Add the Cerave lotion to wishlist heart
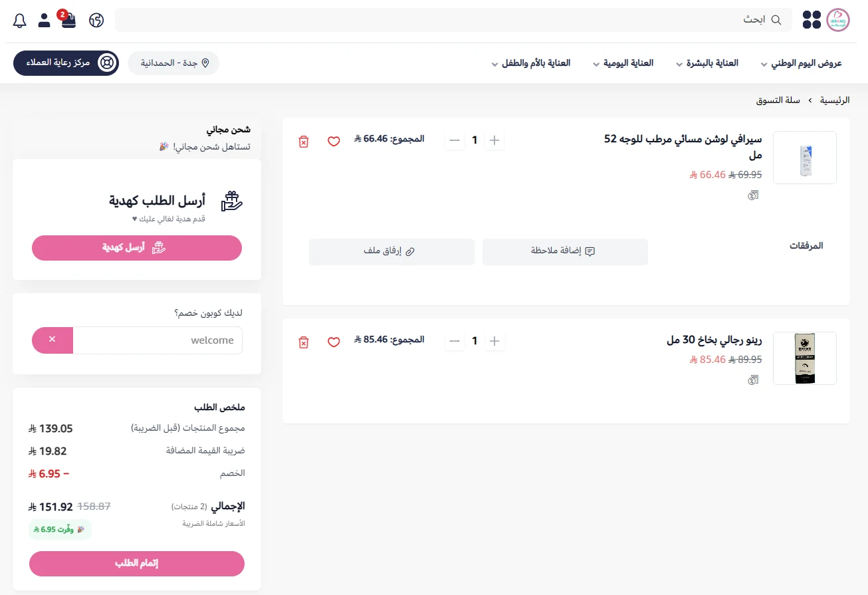868x595 pixels. [x=334, y=142]
